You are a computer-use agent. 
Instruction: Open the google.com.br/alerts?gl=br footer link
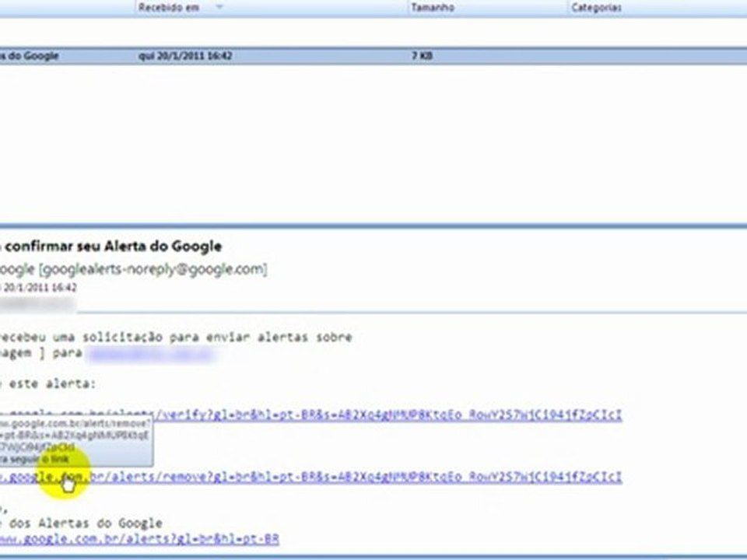[139, 538]
